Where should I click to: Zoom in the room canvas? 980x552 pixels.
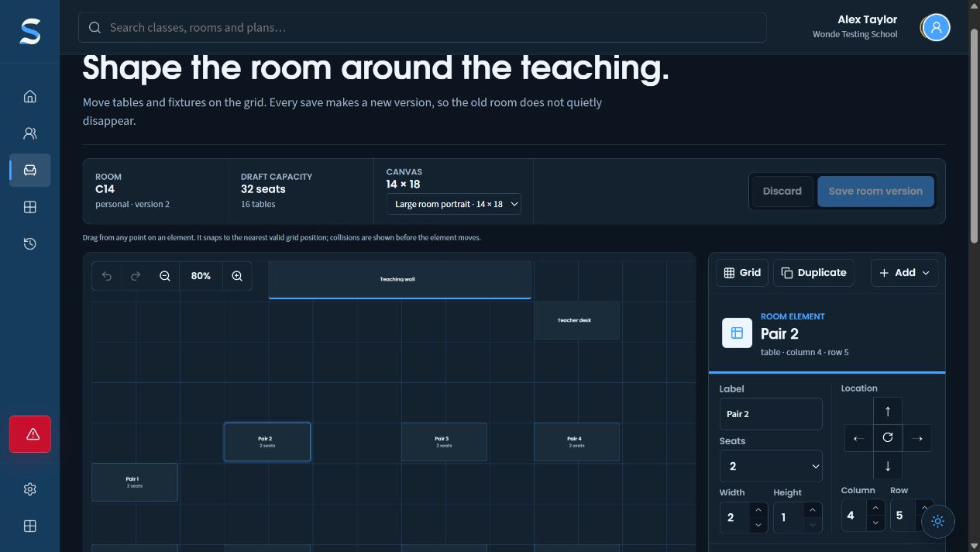click(x=237, y=276)
